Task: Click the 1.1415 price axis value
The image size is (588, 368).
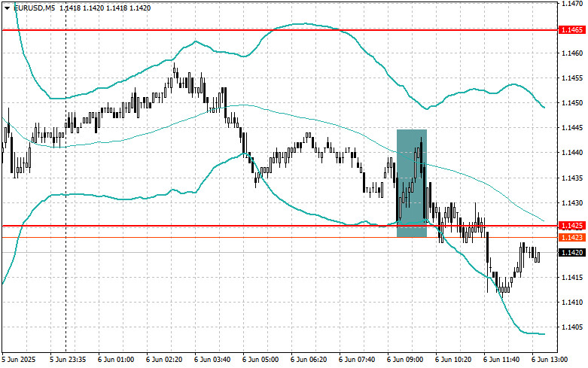Action: click(x=572, y=277)
